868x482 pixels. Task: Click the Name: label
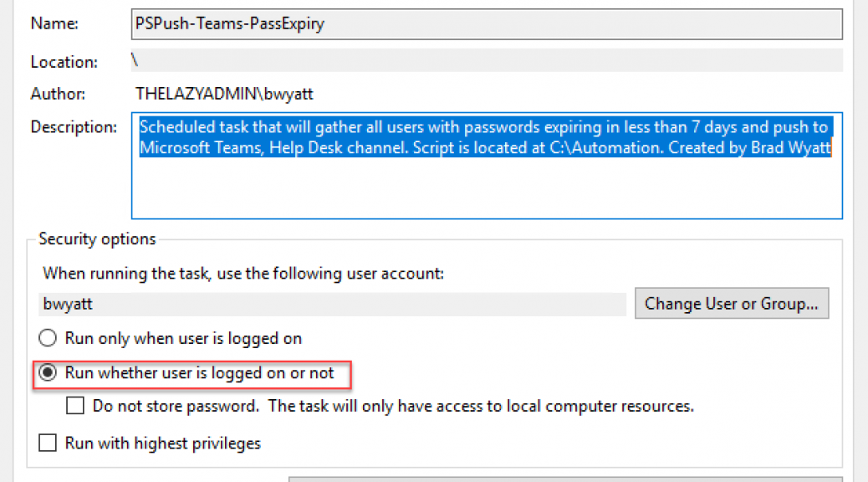tap(54, 23)
